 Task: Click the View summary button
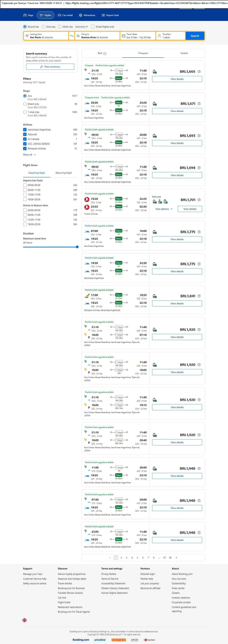click(50, 67)
